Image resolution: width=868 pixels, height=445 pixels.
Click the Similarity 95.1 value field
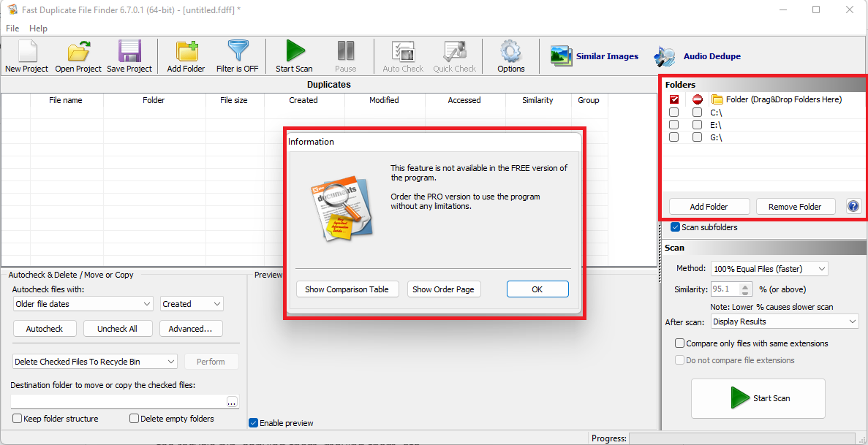point(725,289)
